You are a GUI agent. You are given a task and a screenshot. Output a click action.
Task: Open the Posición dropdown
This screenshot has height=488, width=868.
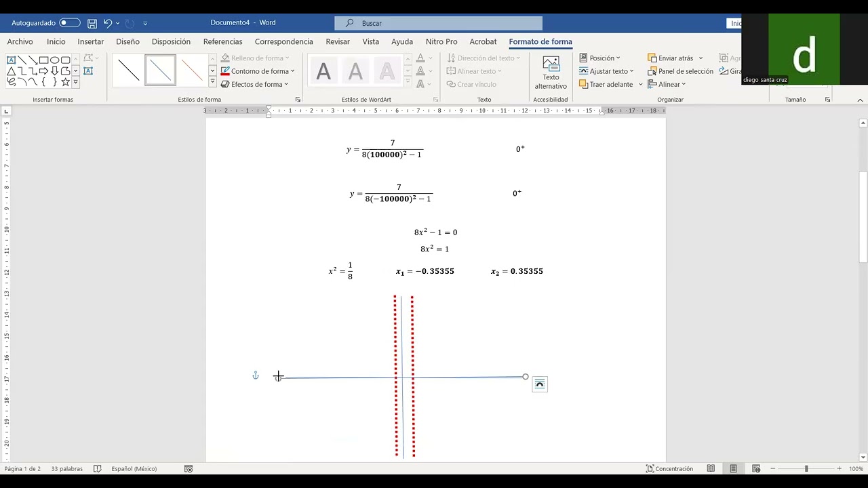coord(599,58)
